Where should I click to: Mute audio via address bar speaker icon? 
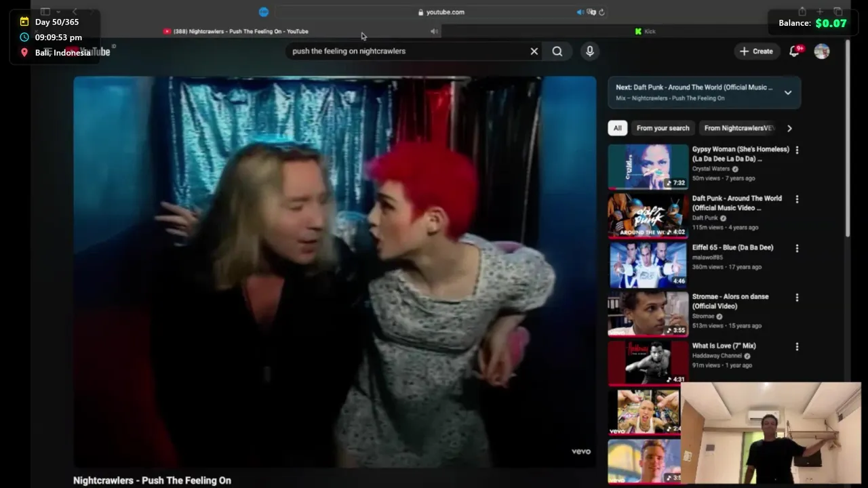point(580,12)
